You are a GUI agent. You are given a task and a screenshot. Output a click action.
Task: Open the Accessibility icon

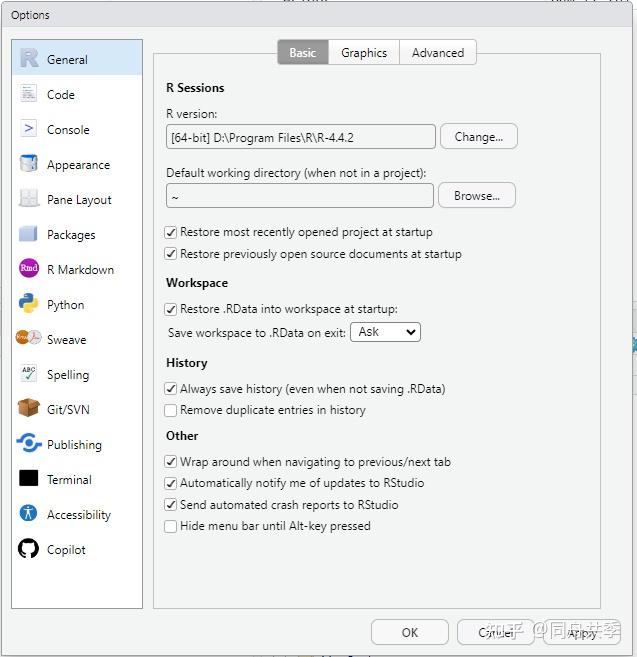[x=28, y=513]
